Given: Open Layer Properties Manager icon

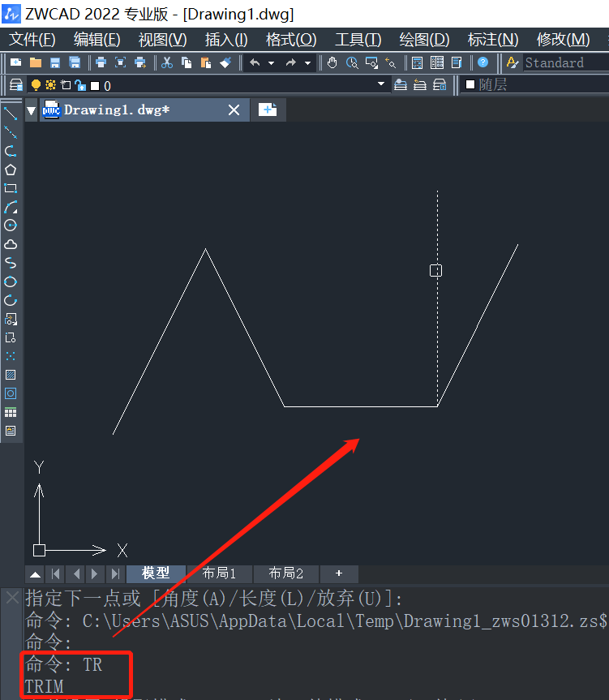Looking at the screenshot, I should click(16, 85).
